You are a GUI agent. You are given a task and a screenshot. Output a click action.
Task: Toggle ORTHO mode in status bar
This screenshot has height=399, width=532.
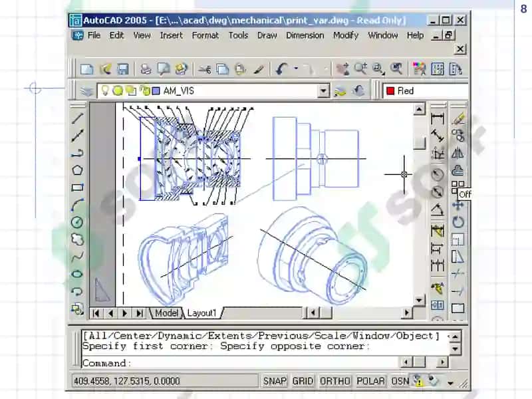tap(334, 381)
